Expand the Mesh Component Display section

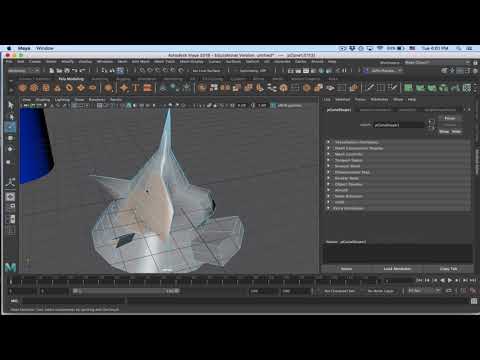point(399,148)
